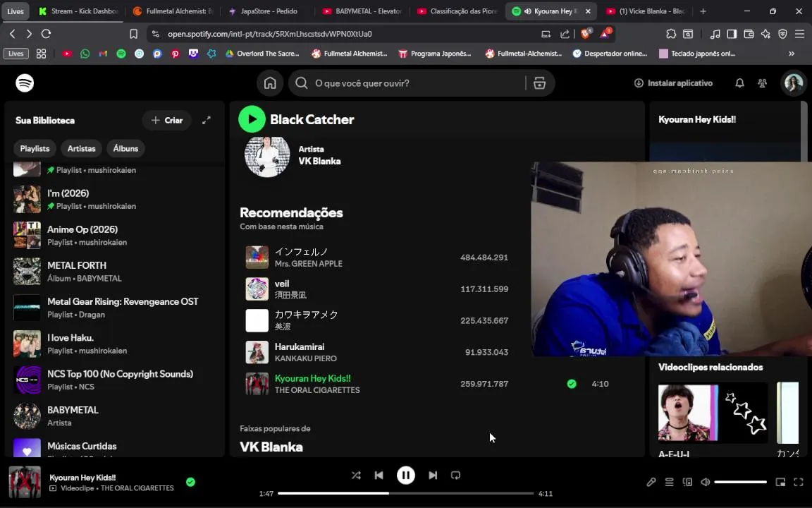Screen dimensions: 812x508
Task: Click saved checkmark next to now playing title
Action: pyautogui.click(x=190, y=482)
